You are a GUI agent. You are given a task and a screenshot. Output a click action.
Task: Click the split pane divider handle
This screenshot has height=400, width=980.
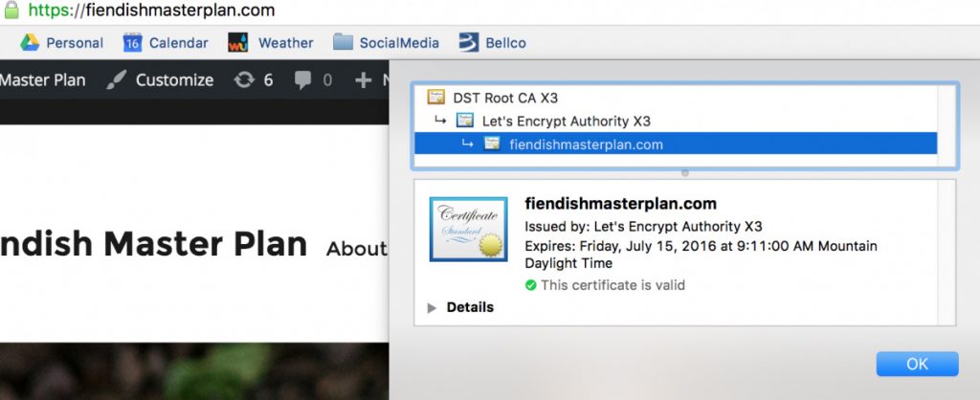pyautogui.click(x=685, y=173)
